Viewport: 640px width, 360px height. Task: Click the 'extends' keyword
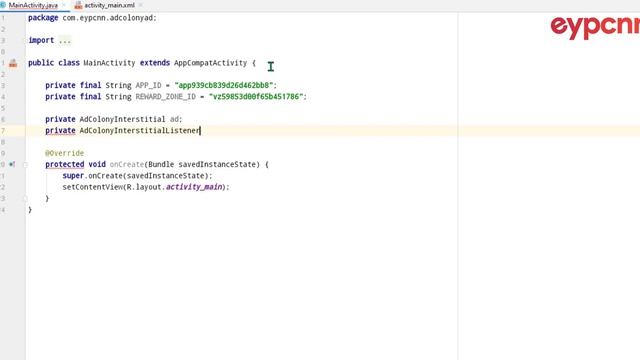(x=155, y=63)
